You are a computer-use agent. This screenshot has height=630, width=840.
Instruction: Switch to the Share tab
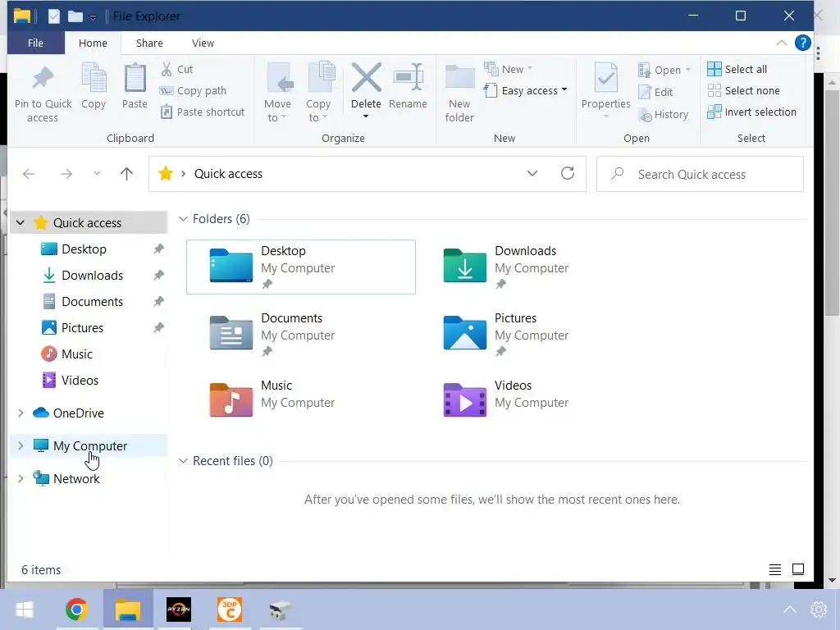pyautogui.click(x=149, y=43)
